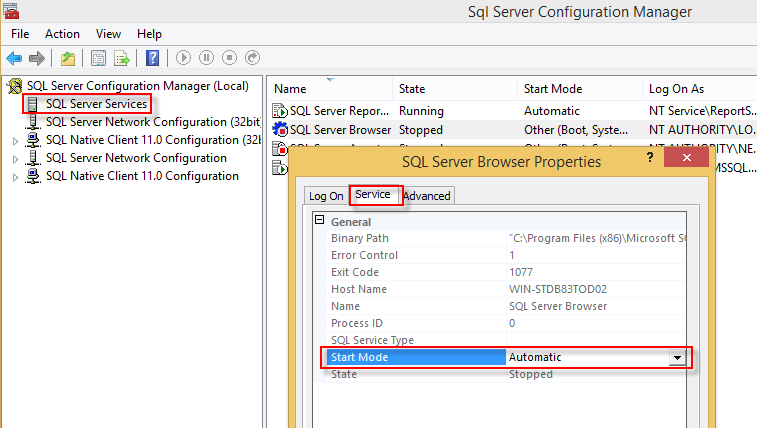Expand SQL Native Client 11.0 Configuration (32bit) node
757x428 pixels.
[15, 141]
